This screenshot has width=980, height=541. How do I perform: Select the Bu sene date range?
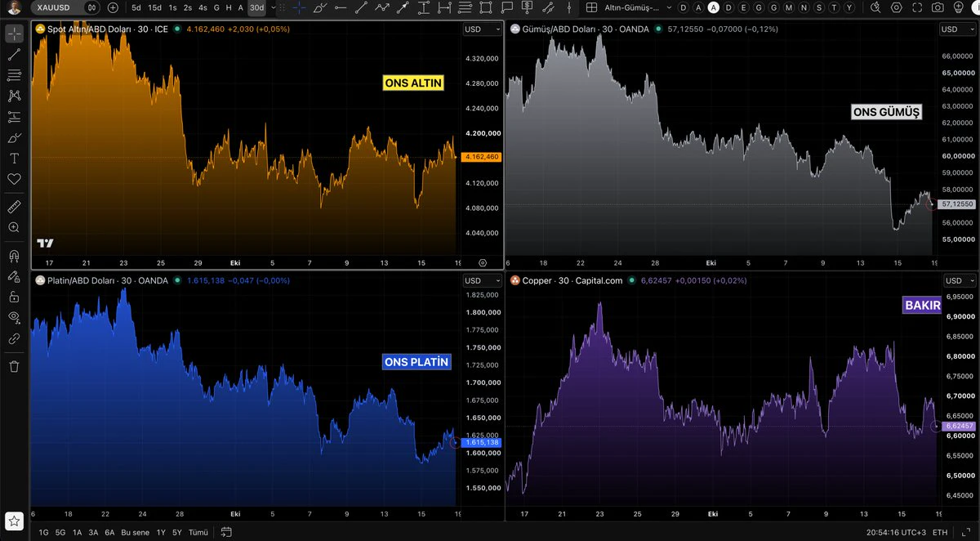pyautogui.click(x=136, y=532)
